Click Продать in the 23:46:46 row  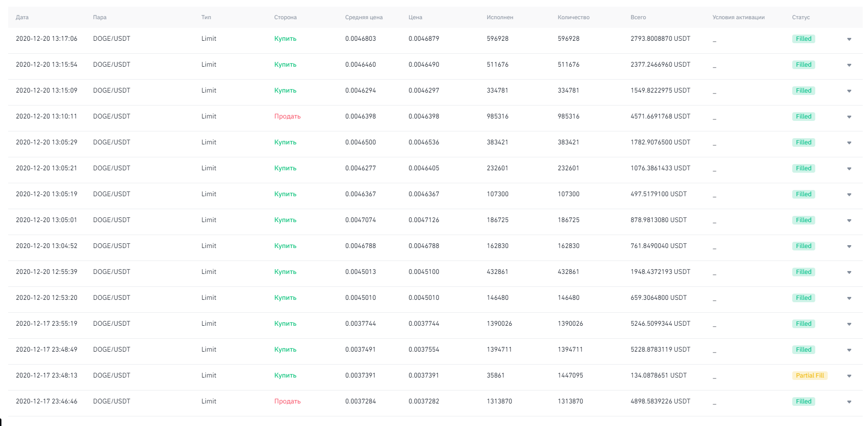point(287,402)
